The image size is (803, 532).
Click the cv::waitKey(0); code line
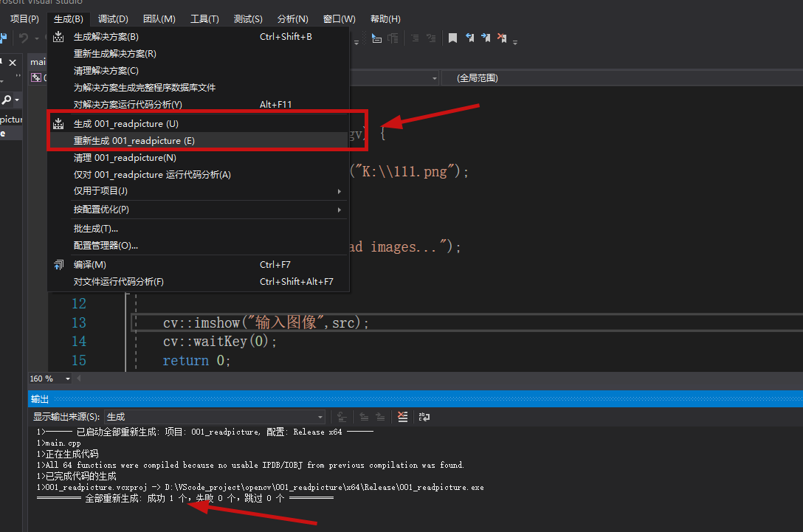click(x=220, y=342)
